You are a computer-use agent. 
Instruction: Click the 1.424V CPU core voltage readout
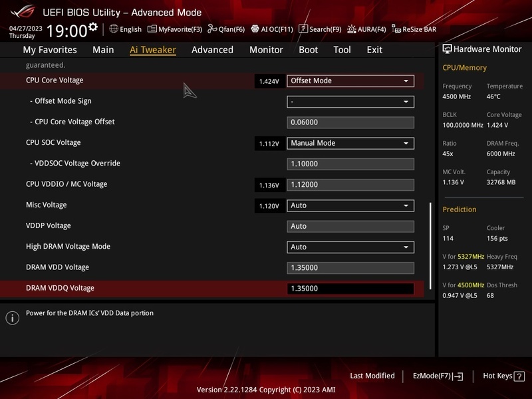[269, 81]
